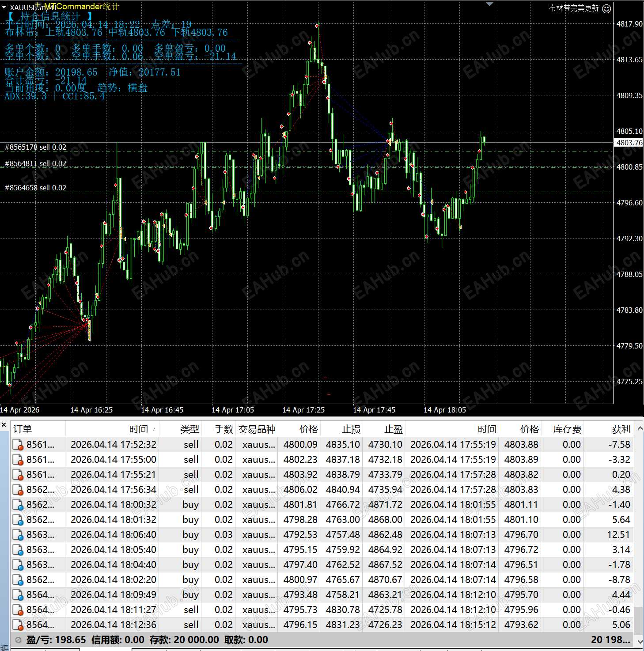Image resolution: width=644 pixels, height=651 pixels.
Task: Click the history scrollbar up arrow
Action: [639, 428]
